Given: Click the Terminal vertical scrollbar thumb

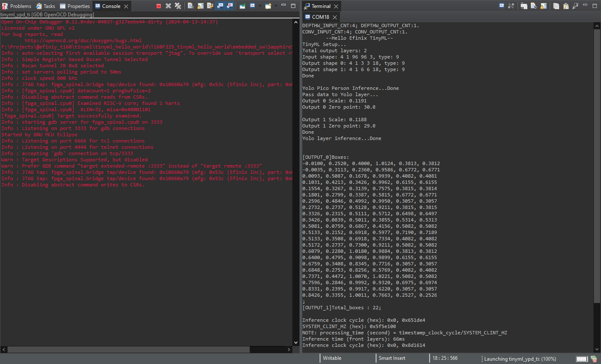Looking at the screenshot, I should [x=597, y=166].
